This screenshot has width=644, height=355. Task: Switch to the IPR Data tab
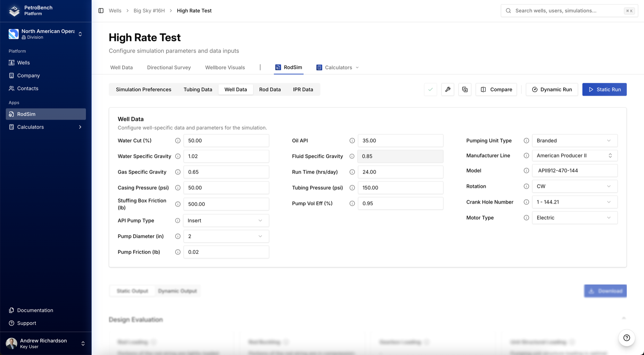click(303, 90)
